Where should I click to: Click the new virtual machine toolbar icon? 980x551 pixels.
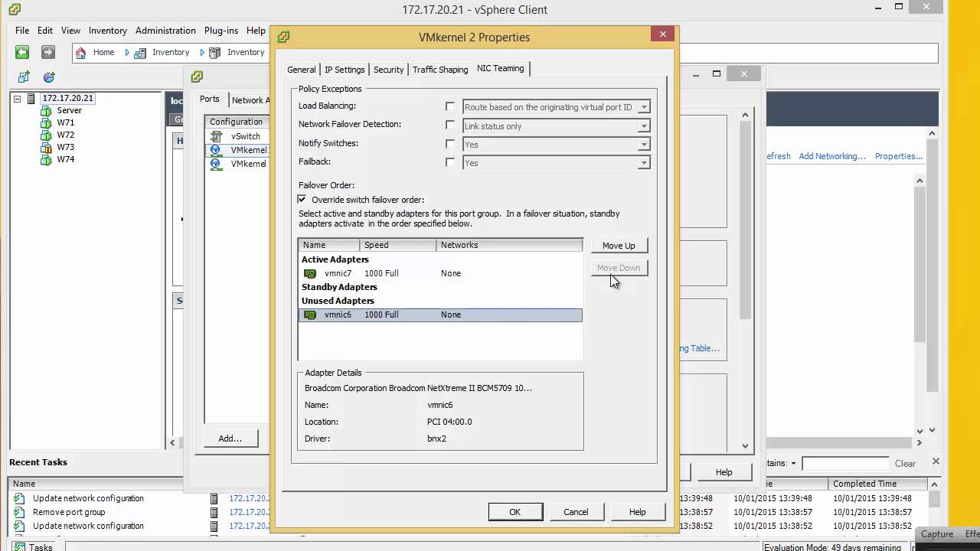pos(24,77)
